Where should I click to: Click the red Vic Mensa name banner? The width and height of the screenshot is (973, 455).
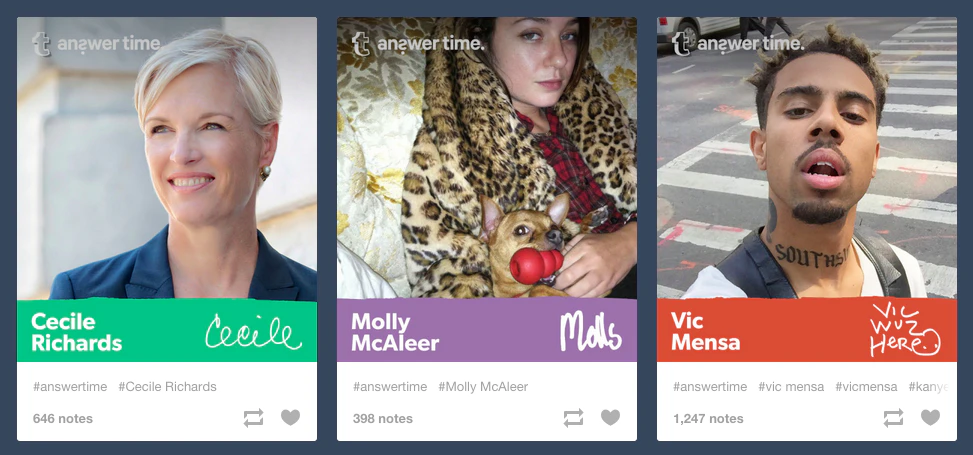pyautogui.click(x=807, y=330)
